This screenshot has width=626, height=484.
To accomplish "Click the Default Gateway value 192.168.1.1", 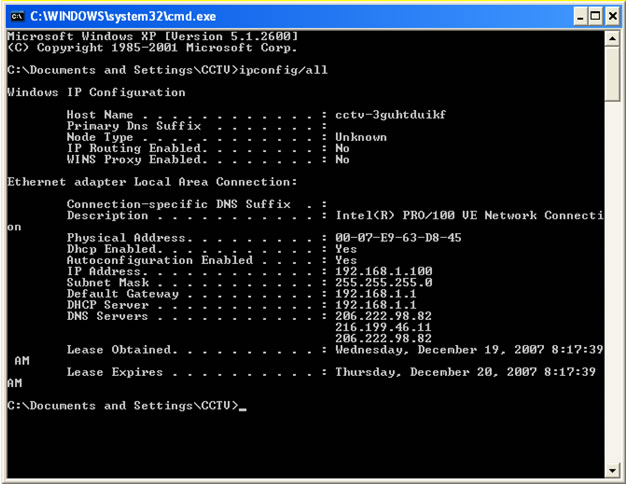I will tap(376, 294).
